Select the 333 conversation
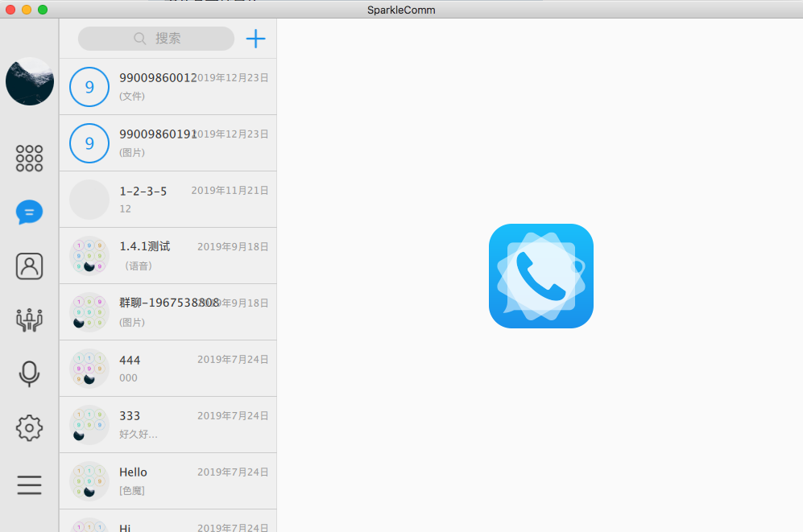 coord(168,425)
